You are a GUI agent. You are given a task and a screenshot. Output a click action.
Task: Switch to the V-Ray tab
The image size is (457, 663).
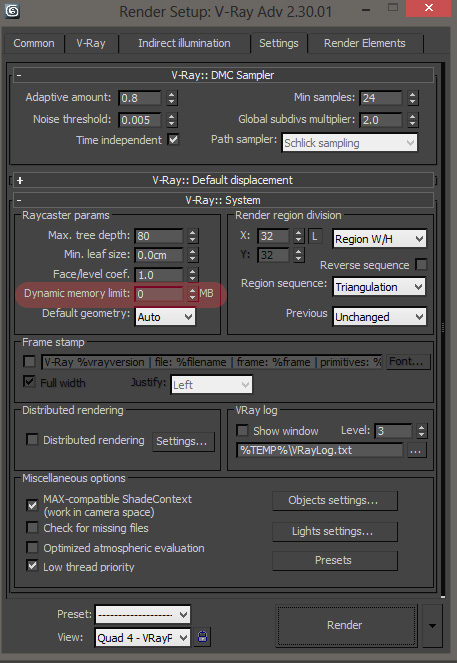(91, 43)
